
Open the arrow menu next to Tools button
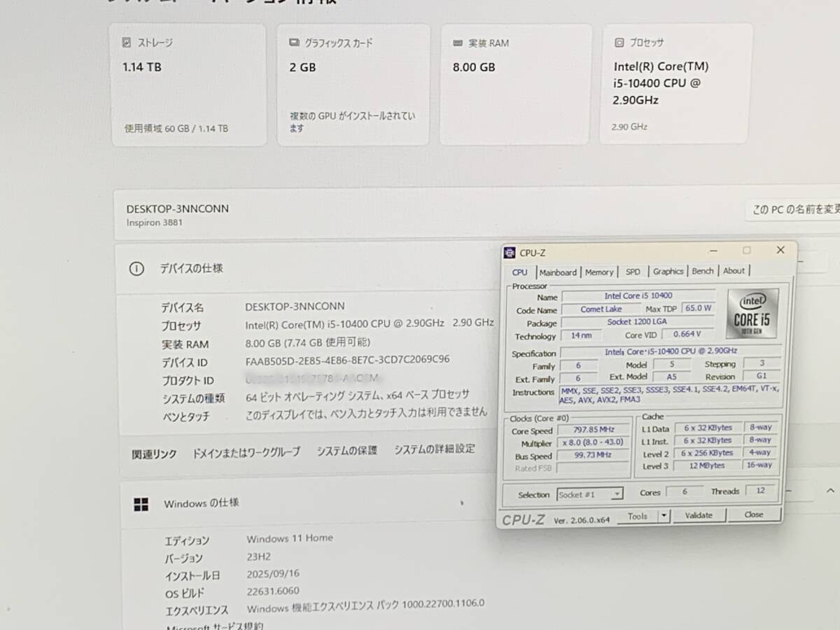tap(664, 516)
